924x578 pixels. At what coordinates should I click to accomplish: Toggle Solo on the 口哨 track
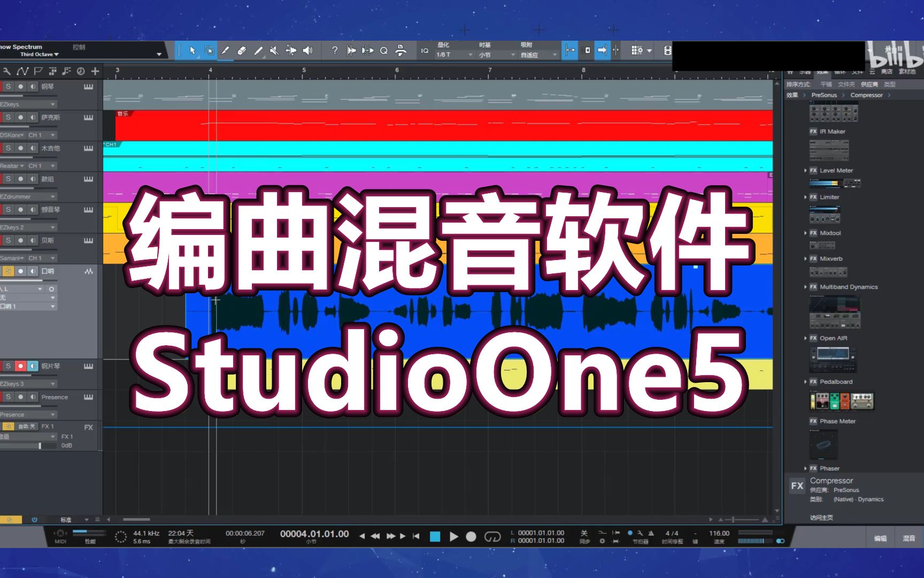[x=8, y=271]
